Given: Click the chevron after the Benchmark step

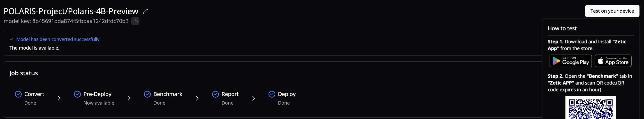Looking at the screenshot, I should coord(197,98).
